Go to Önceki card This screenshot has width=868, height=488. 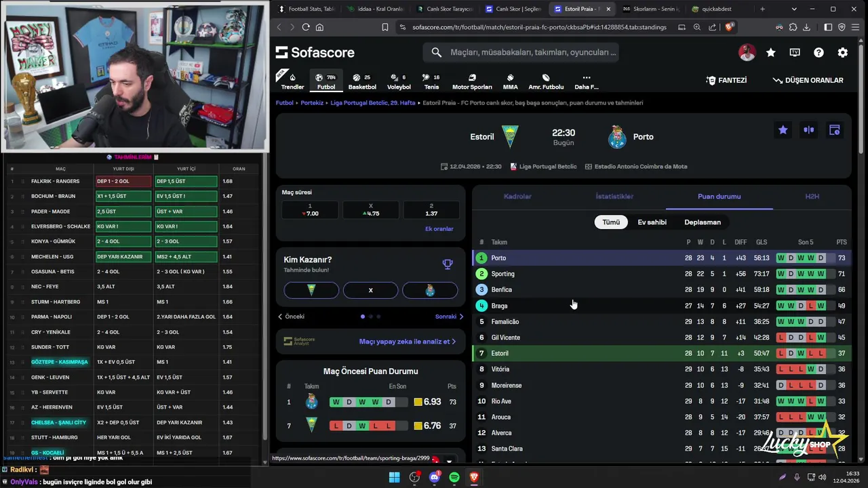coord(291,317)
